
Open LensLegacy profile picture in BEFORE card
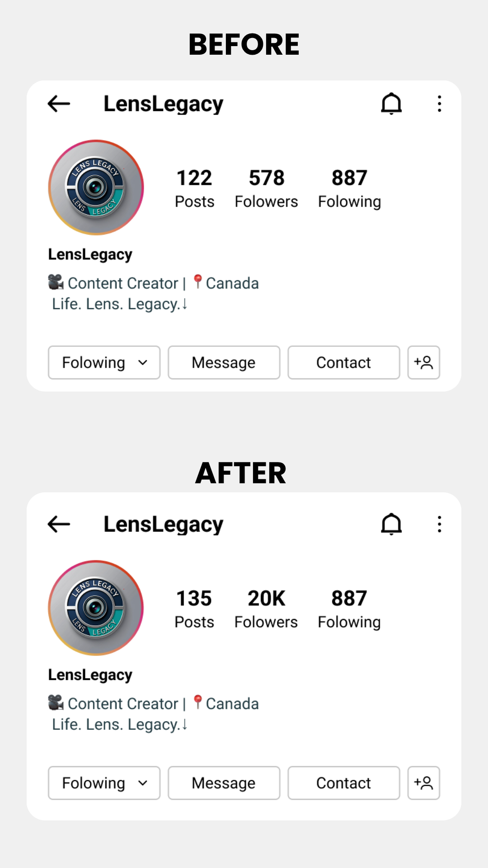click(96, 187)
